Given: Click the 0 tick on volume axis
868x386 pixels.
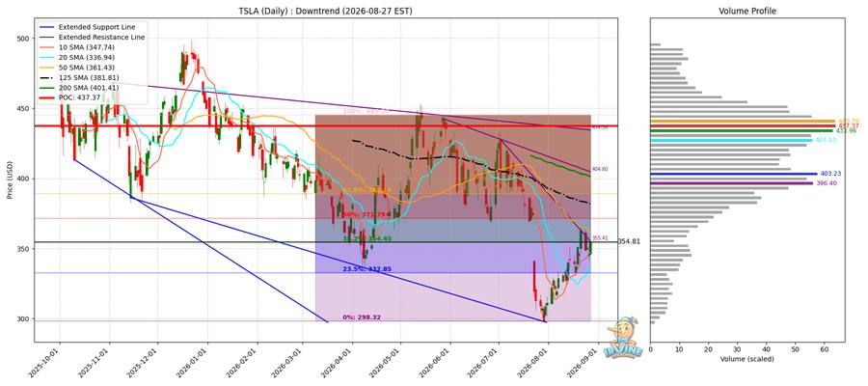Looking at the screenshot, I should [x=650, y=349].
